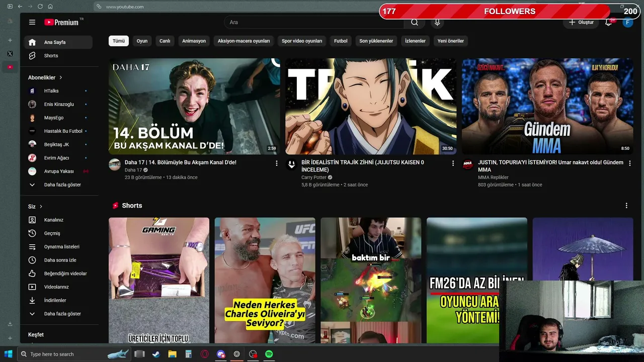Open the browser home page button
Viewport: 644px width, 362px height.
click(50, 7)
